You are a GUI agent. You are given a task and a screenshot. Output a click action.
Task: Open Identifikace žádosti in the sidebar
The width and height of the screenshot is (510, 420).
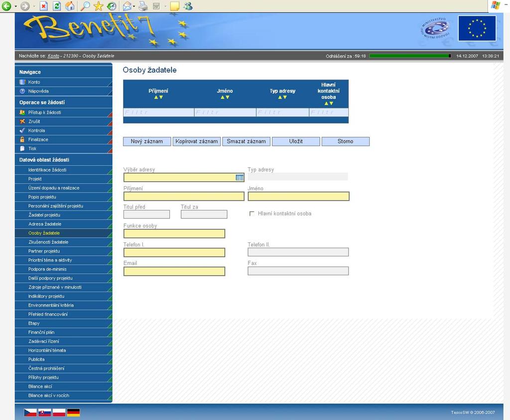pos(63,170)
